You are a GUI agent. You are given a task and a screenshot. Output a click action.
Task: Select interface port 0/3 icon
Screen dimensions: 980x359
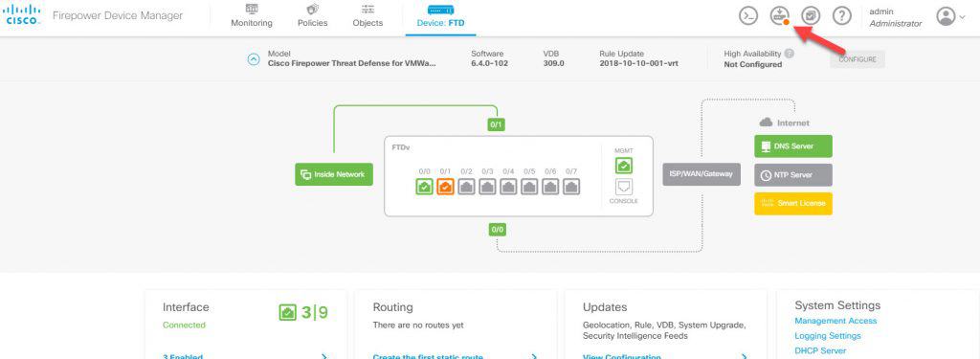point(487,187)
